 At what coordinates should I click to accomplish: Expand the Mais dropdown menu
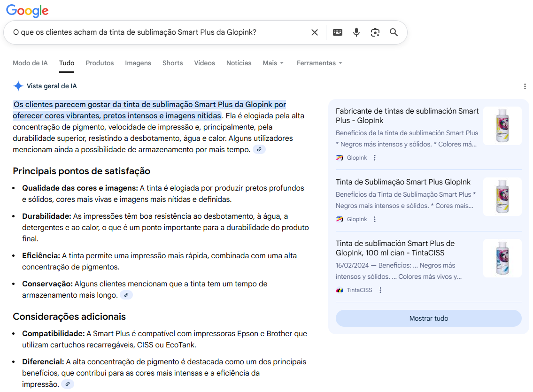[x=273, y=63]
